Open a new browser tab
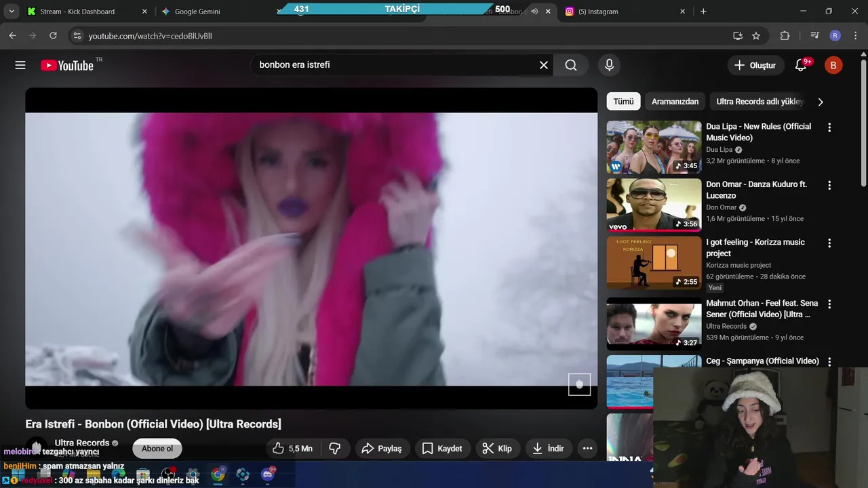Viewport: 868px width, 488px height. click(703, 12)
